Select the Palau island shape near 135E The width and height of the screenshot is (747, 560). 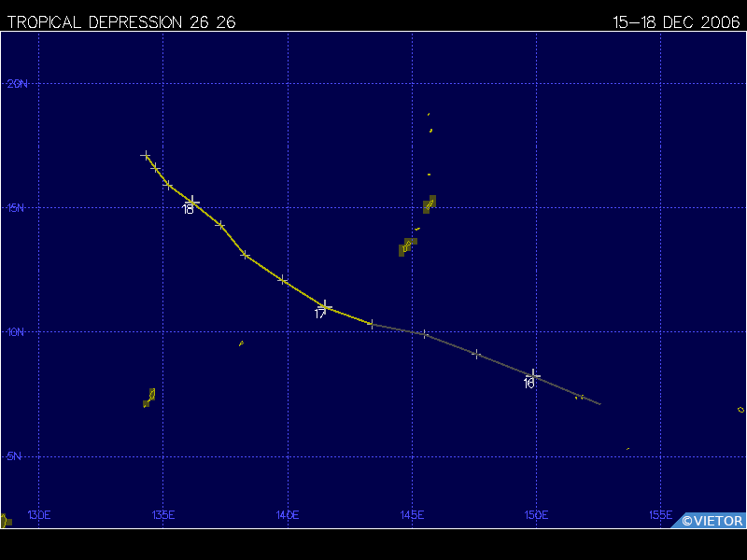coord(149,398)
